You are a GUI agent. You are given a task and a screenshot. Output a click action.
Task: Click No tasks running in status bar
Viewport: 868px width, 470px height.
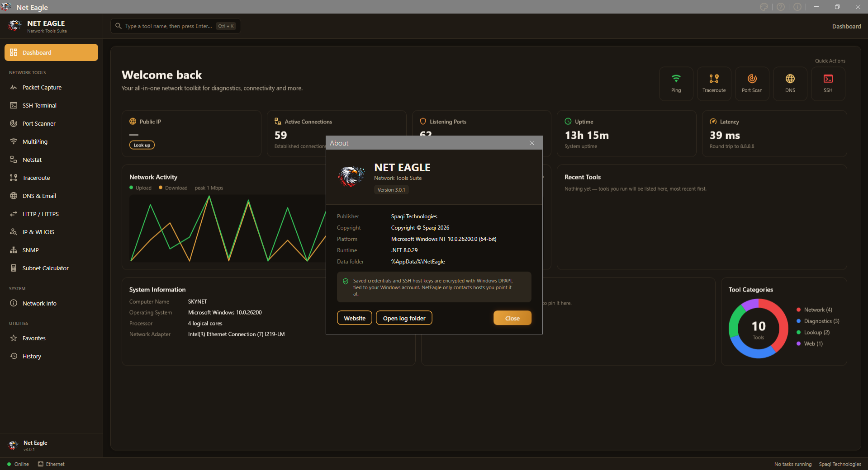[x=793, y=464]
